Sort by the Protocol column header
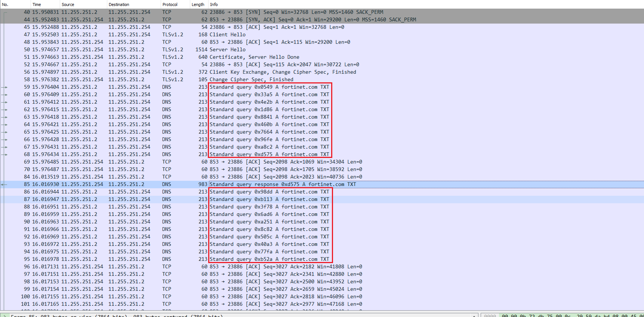This screenshot has width=644, height=317. (x=175, y=4)
